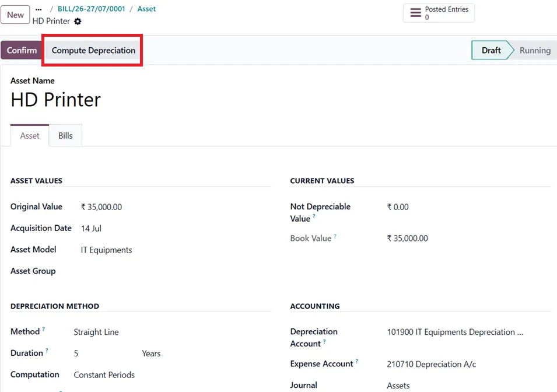
Task: Open the Computation Constant Periods dropdown
Action: coord(104,375)
